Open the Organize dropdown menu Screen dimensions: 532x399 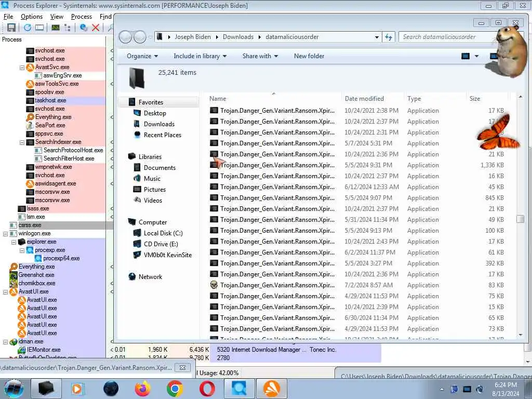point(142,56)
